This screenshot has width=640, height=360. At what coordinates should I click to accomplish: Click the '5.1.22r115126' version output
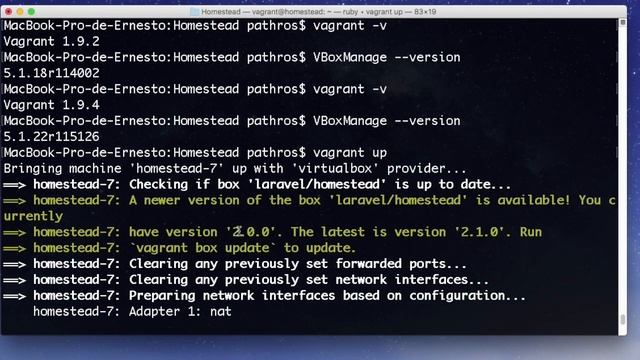51,137
